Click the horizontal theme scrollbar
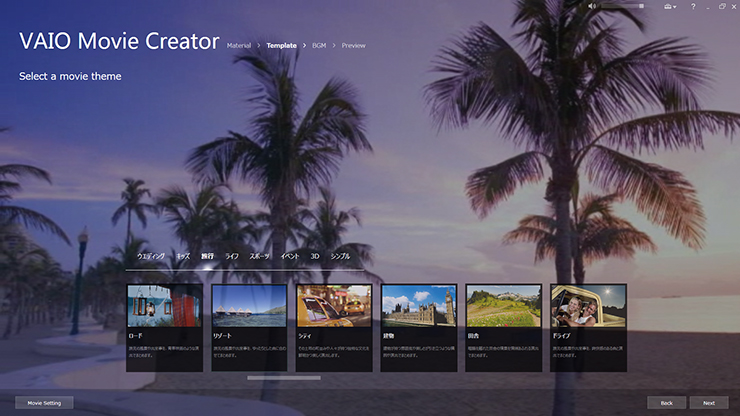The image size is (740, 416). 284,378
